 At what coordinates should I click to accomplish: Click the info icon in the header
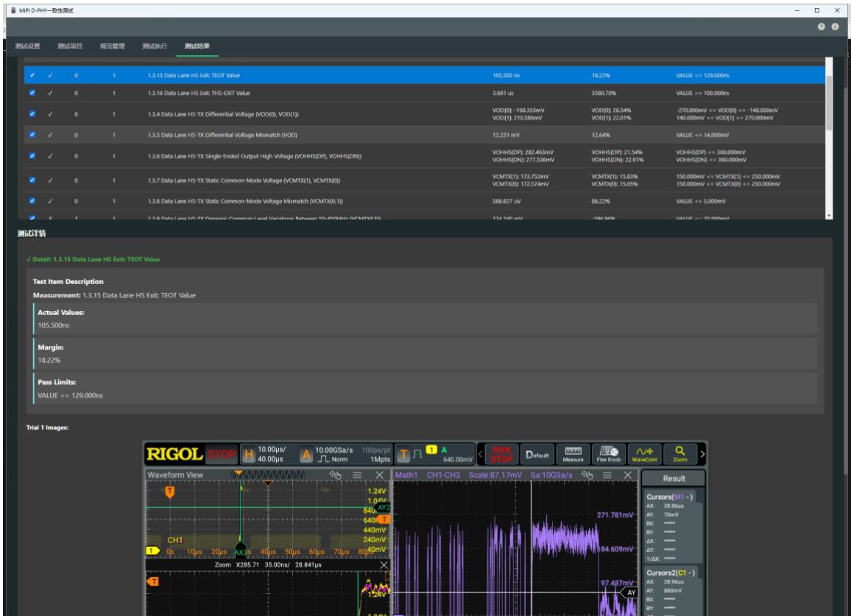835,26
